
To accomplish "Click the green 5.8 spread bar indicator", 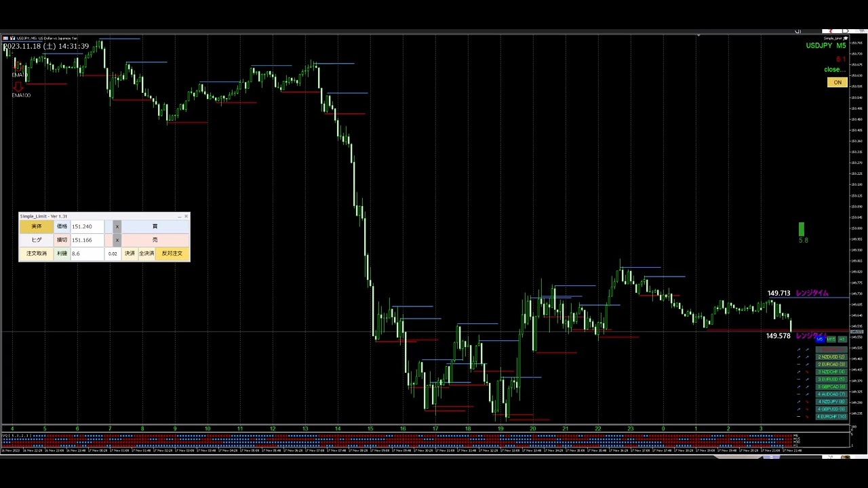I will [x=802, y=230].
